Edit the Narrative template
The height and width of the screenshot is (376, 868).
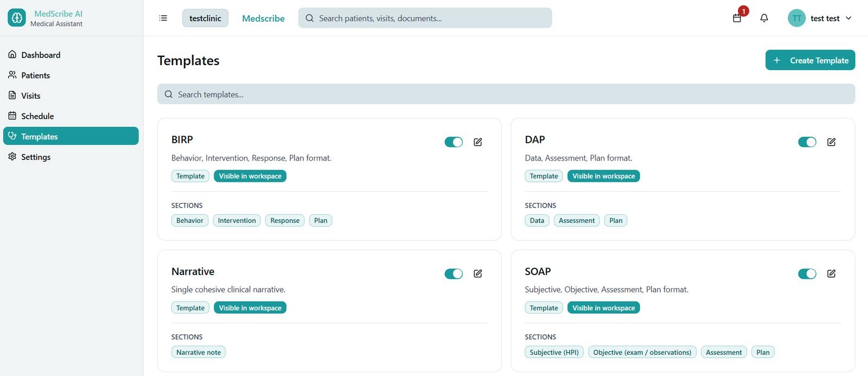[x=478, y=273]
